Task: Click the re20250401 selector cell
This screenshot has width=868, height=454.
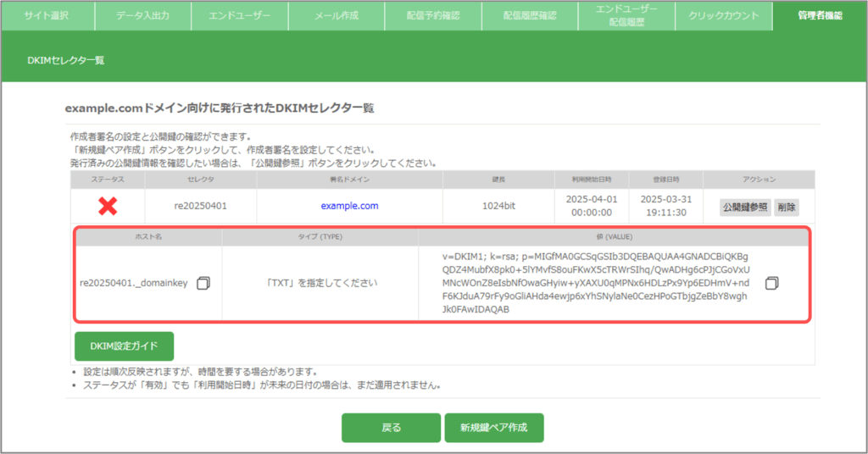Action: [x=201, y=206]
